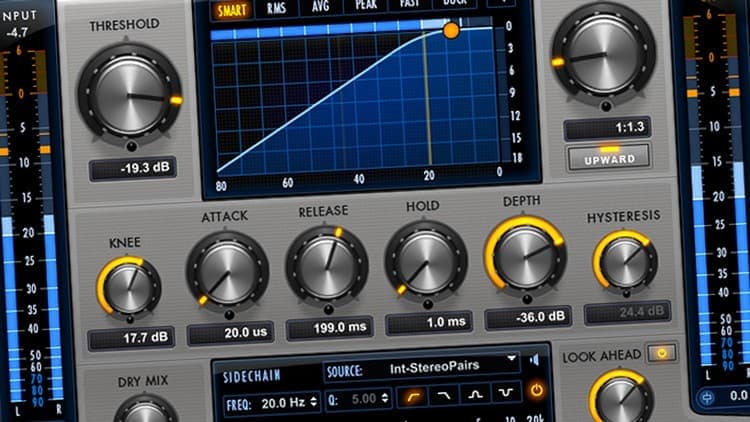Click the -36.0 dB depth value field
750x422 pixels.
528,318
